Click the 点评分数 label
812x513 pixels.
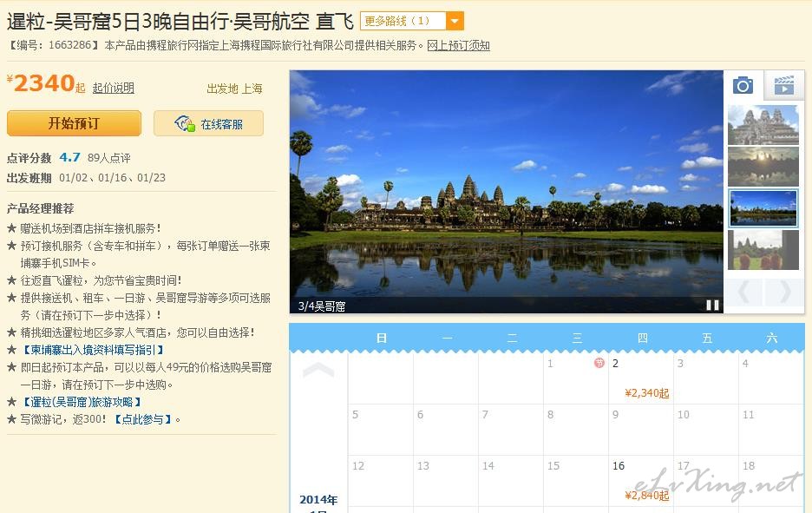pyautogui.click(x=29, y=158)
